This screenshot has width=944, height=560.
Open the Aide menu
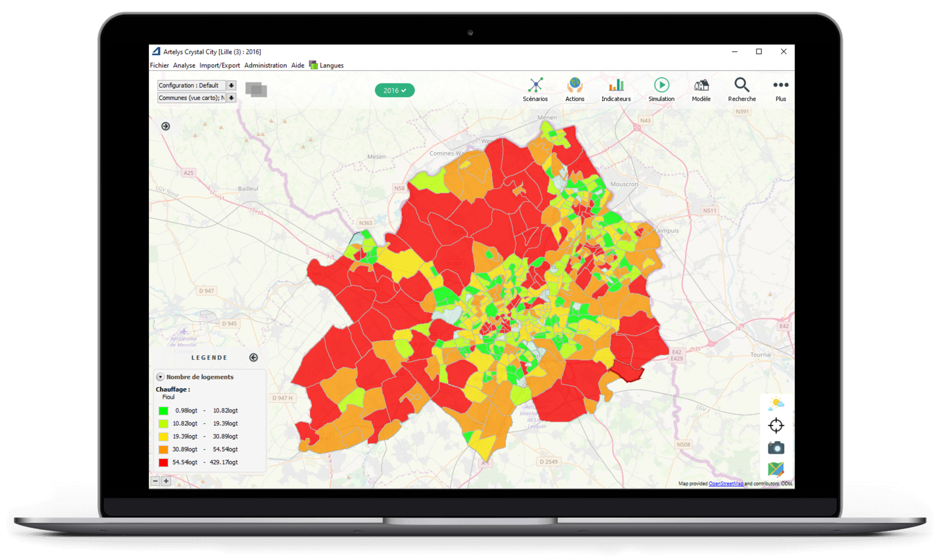297,65
